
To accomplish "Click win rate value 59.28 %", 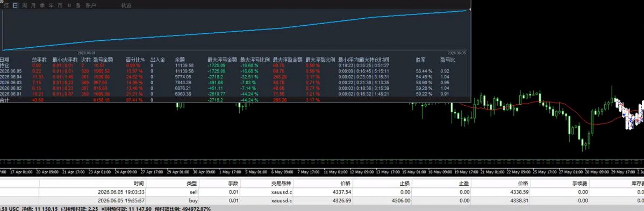I will click(x=424, y=88).
